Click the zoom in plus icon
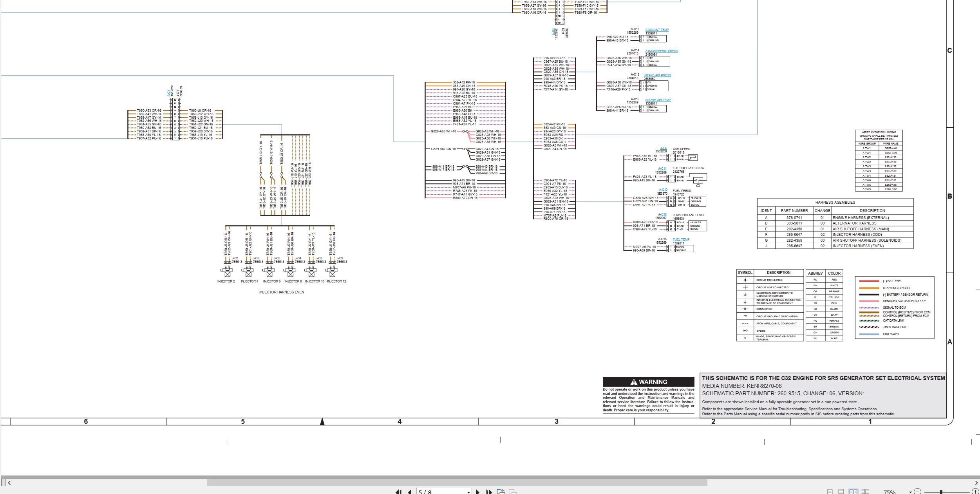This screenshot has width=980, height=494. click(x=975, y=492)
